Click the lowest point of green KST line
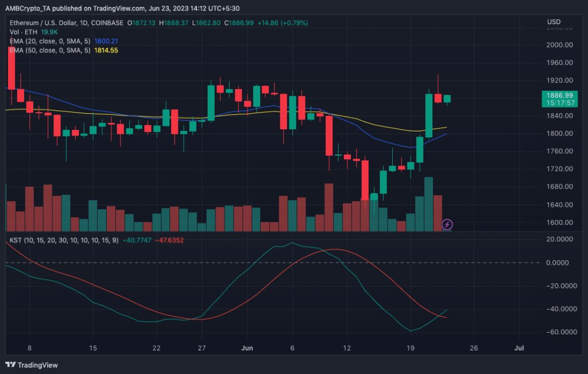This screenshot has height=374, width=588. (x=410, y=331)
